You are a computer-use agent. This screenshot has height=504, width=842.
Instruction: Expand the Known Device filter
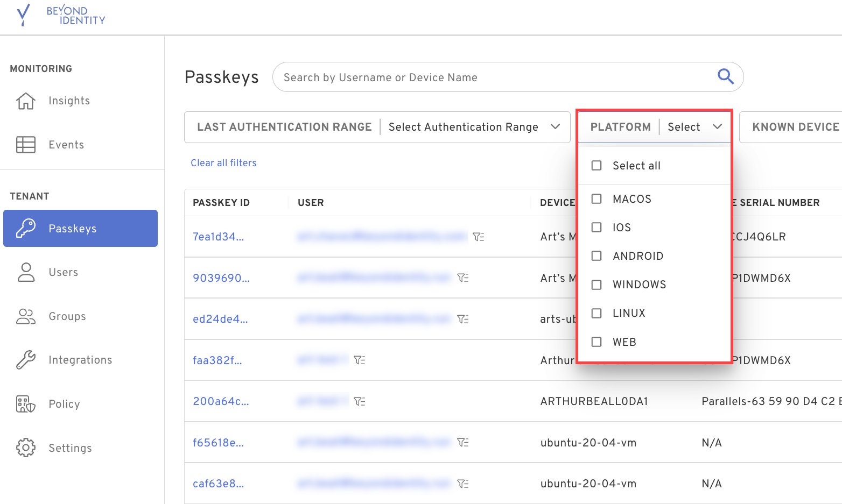(x=795, y=127)
